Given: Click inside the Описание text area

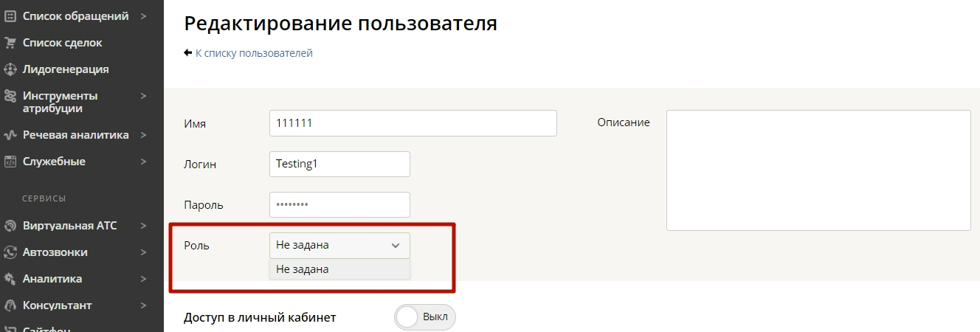Looking at the screenshot, I should (818, 170).
